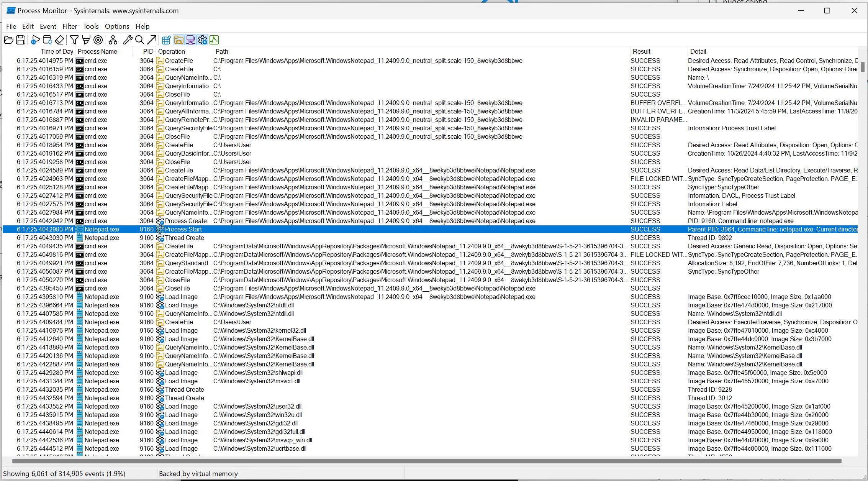The image size is (868, 481).
Task: Clear the display with eraser icon
Action: 59,40
